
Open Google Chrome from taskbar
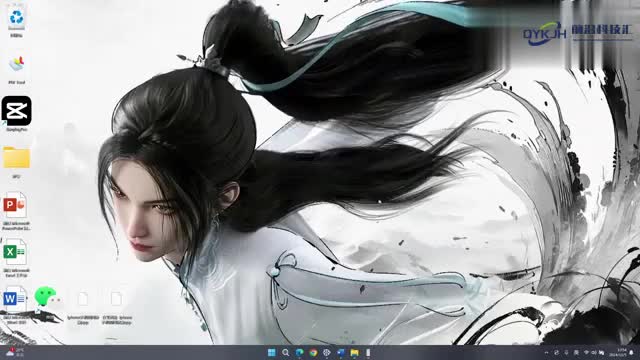[x=313, y=353]
